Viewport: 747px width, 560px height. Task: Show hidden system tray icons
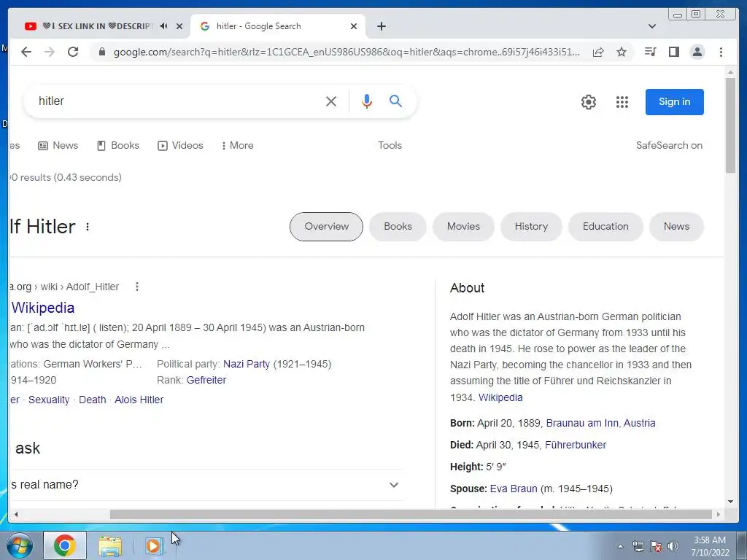coord(620,546)
